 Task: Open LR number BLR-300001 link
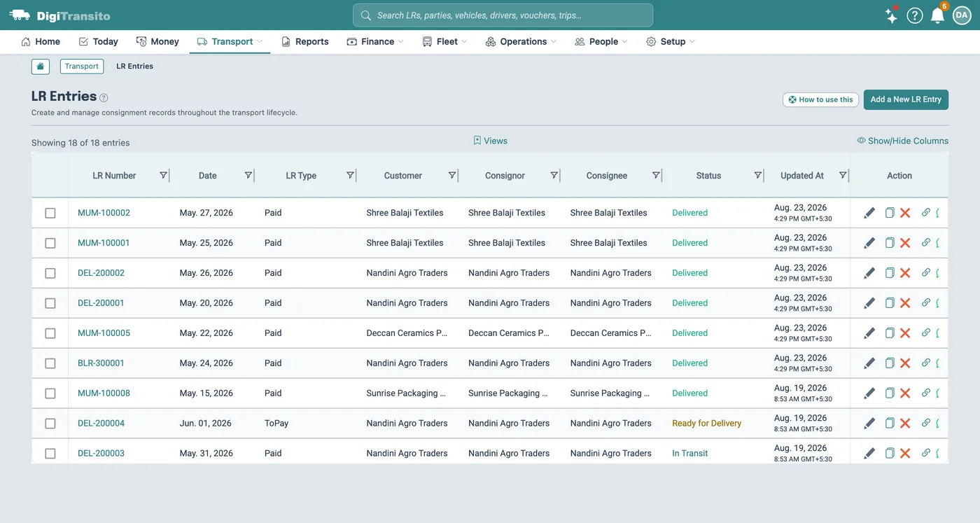(101, 363)
